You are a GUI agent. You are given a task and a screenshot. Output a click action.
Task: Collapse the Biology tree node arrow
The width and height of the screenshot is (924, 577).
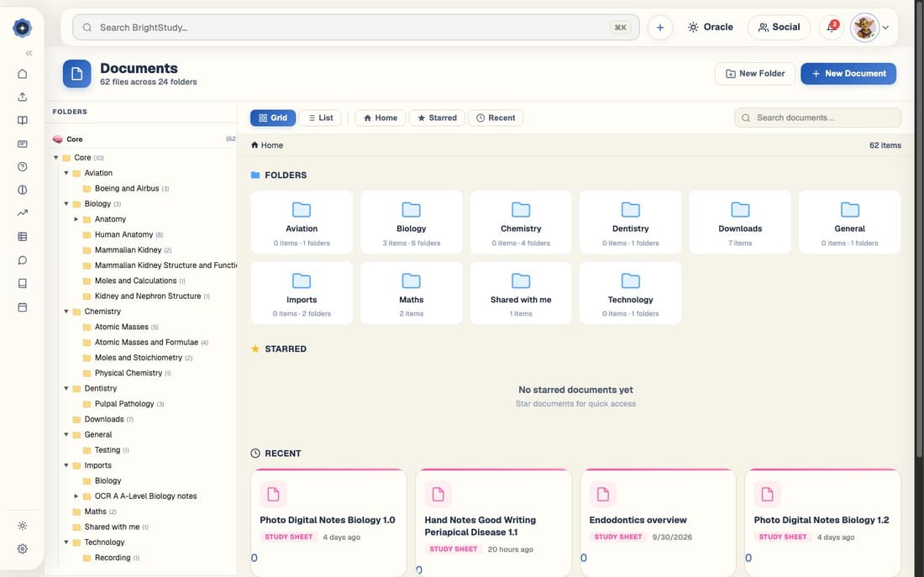[66, 203]
